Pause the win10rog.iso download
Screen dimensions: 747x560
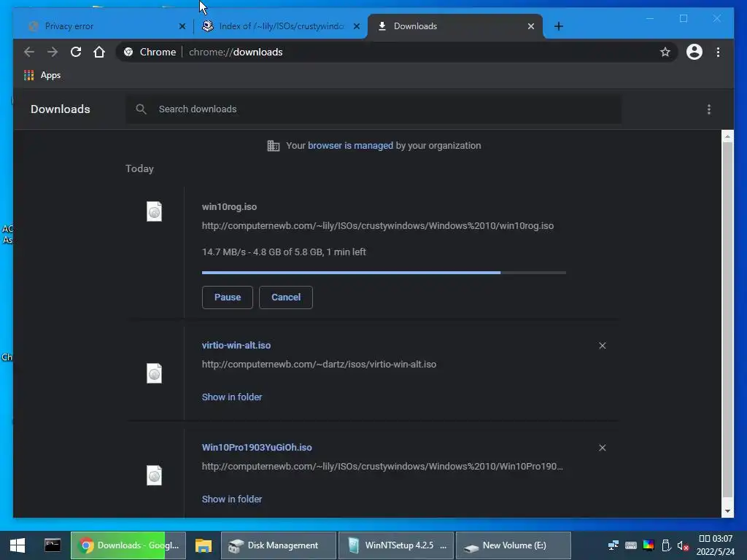pyautogui.click(x=228, y=297)
